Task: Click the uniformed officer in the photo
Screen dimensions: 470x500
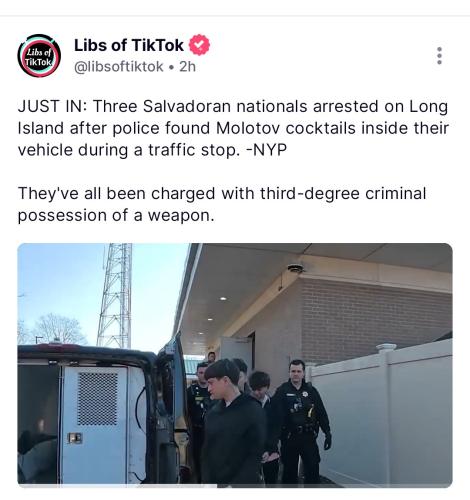Action: click(302, 422)
